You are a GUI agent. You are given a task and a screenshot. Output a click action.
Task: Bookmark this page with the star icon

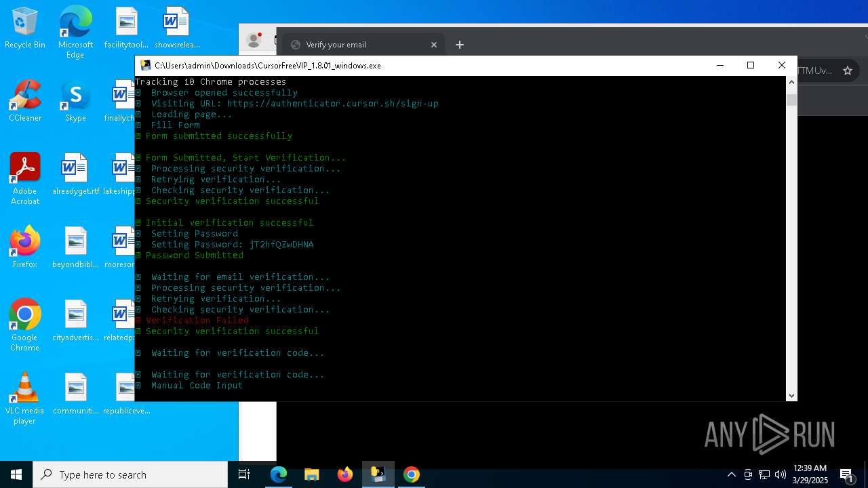click(x=847, y=70)
